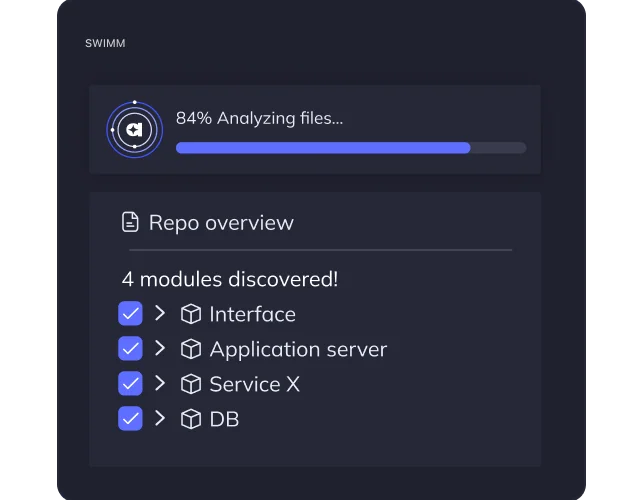Click the Interface module cube icon

coord(190,314)
